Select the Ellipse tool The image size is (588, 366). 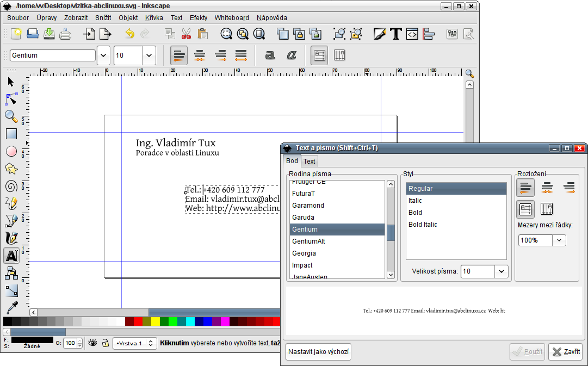[11, 151]
